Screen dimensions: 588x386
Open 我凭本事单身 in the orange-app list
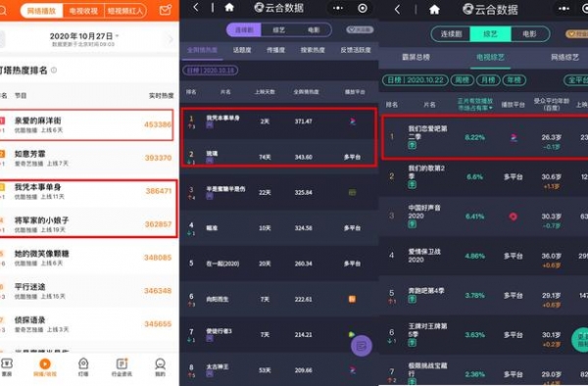pos(88,191)
